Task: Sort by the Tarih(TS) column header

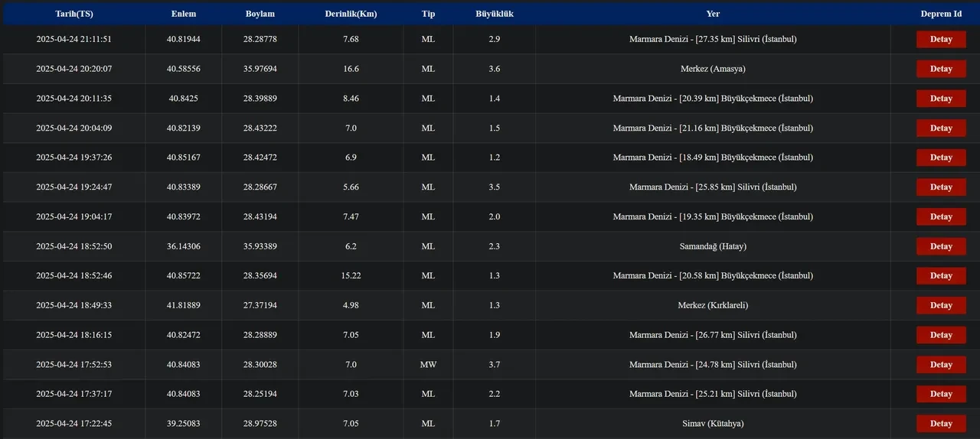Action: pos(73,14)
